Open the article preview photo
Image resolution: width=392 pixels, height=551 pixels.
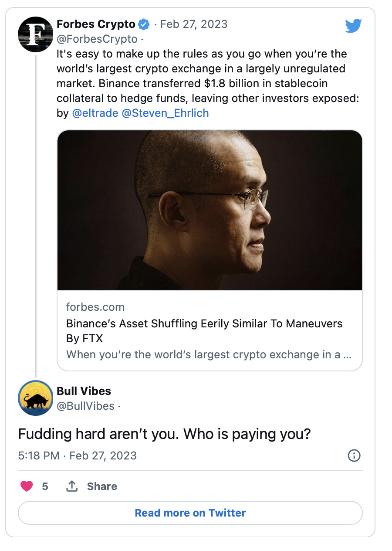click(210, 210)
